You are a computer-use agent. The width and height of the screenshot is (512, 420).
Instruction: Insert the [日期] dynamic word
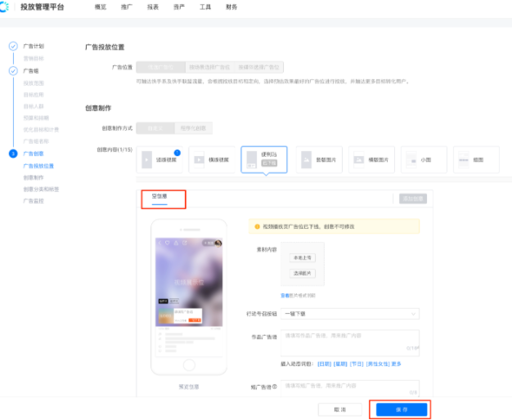click(x=324, y=364)
